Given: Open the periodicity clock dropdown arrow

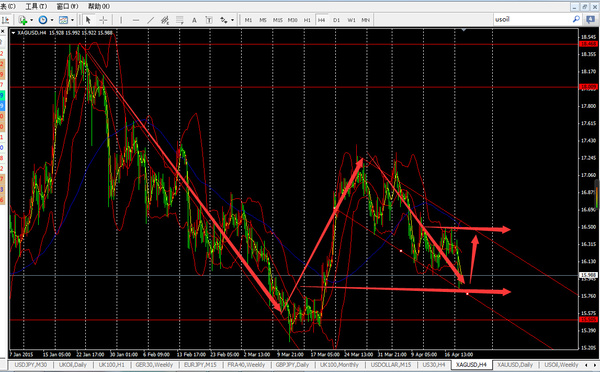Looking at the screenshot, I should 52,20.
